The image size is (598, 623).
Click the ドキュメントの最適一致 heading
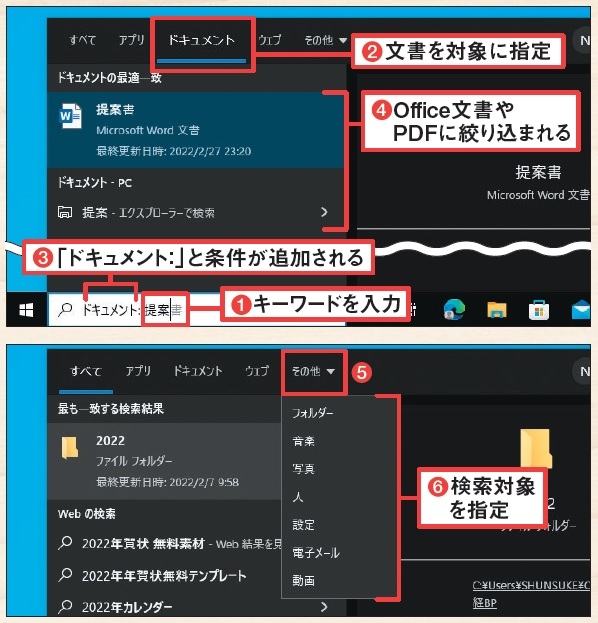coord(110,77)
